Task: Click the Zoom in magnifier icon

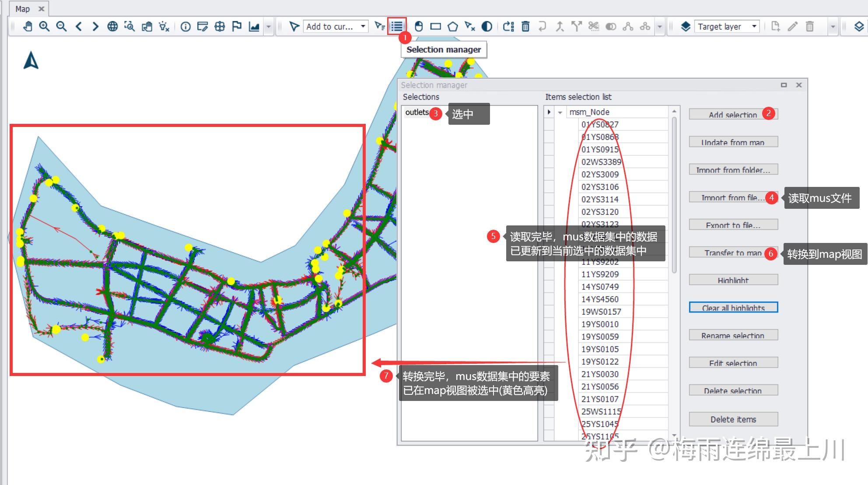Action: pos(44,27)
